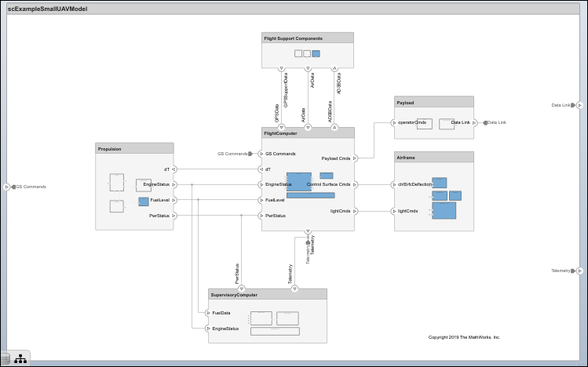Select wide bottom subcomponent in SupervisoryComputer
Screen dimensions: 588x367
(275, 331)
